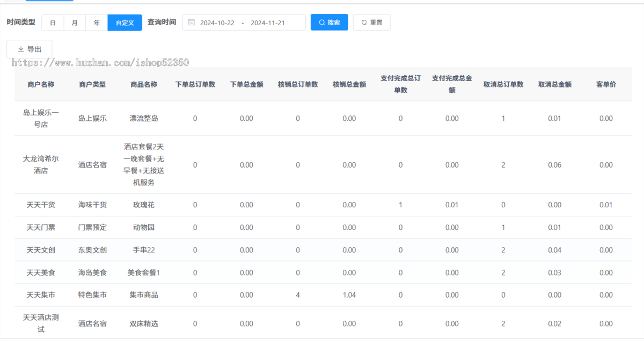Image resolution: width=644 pixels, height=339 pixels.
Task: Click the 下单总订单数 column header
Action: pyautogui.click(x=195, y=84)
